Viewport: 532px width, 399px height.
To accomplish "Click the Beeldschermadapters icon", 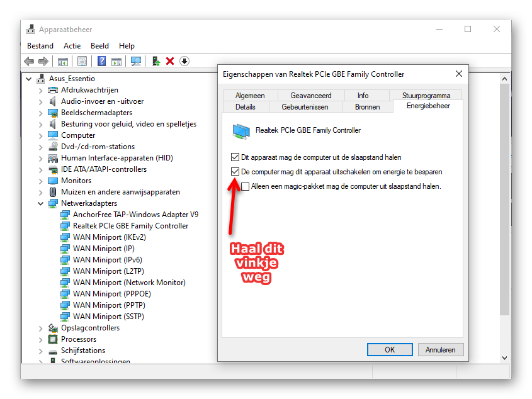I will coord(53,113).
